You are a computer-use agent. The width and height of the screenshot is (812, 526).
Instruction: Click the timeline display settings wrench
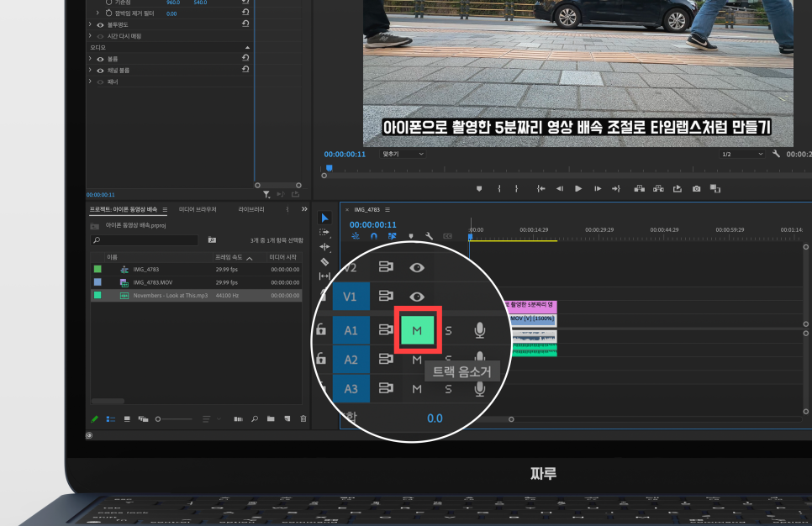point(429,236)
